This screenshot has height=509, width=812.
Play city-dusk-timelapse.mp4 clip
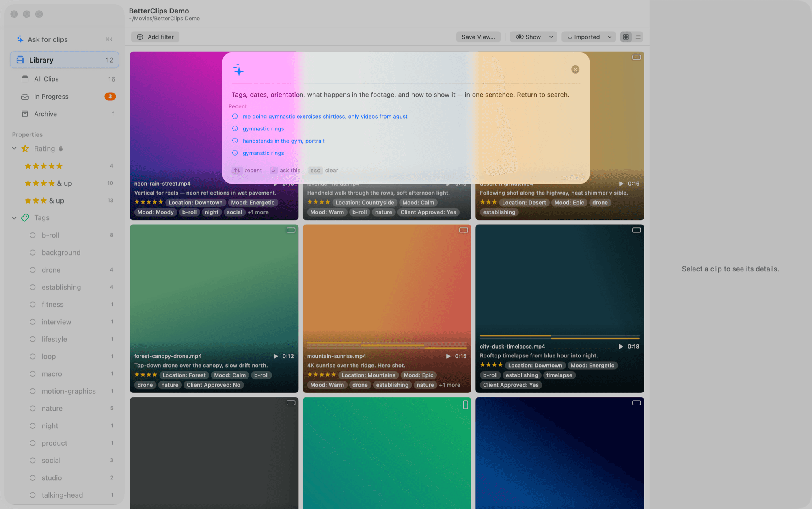tap(621, 347)
